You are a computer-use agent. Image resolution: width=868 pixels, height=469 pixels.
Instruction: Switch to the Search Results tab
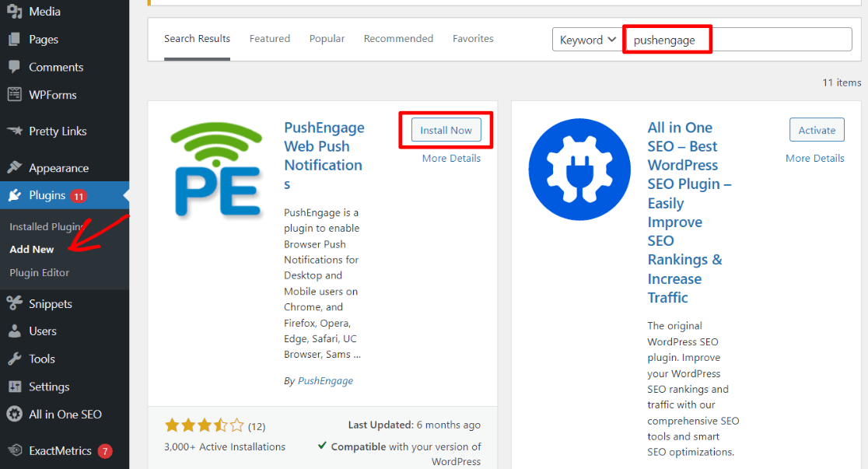[197, 39]
